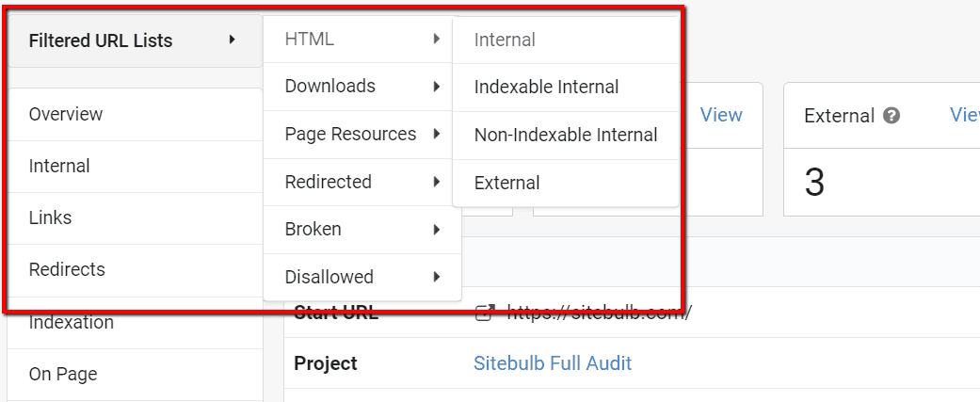Click the External help question mark icon
Image resolution: width=980 pixels, height=402 pixels.
coord(892,116)
